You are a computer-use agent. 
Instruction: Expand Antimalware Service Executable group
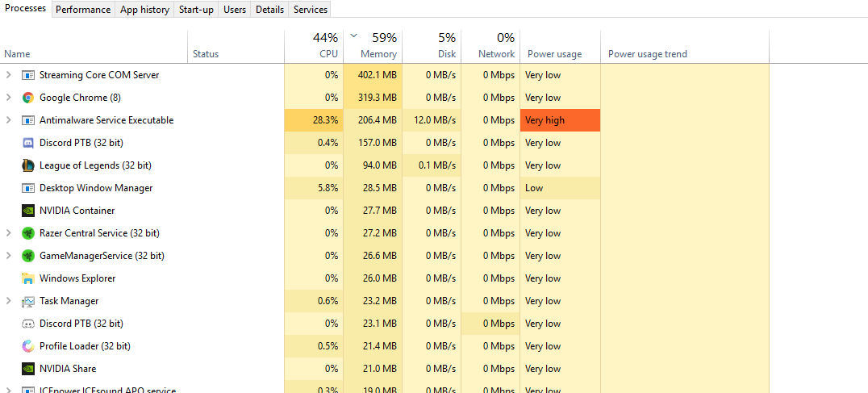point(8,120)
